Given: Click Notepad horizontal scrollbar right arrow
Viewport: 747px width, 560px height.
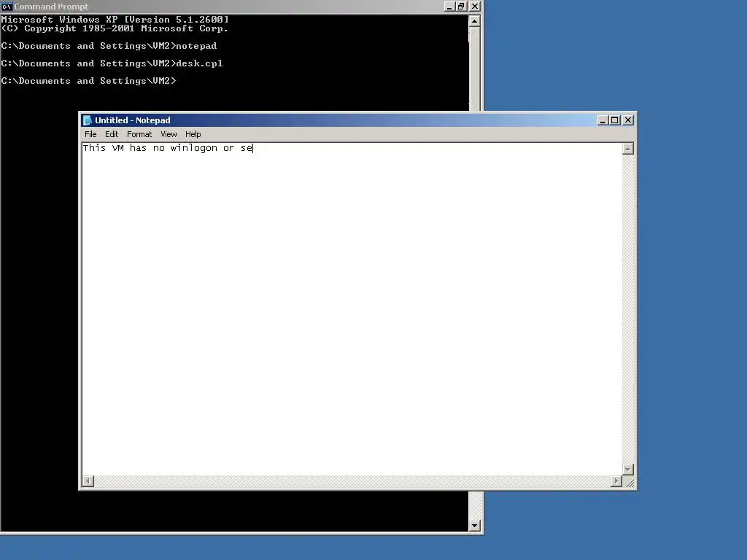Looking at the screenshot, I should (x=616, y=481).
